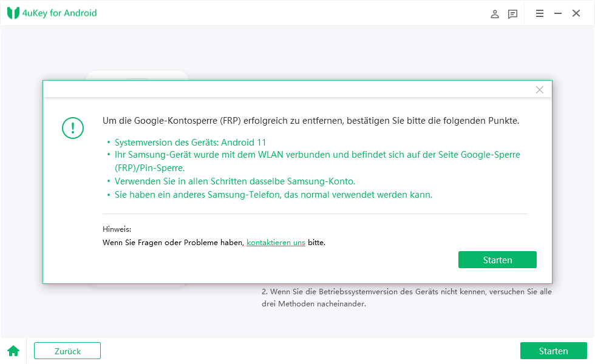The image size is (595, 364).
Task: Click the 'anderes Samsung-Telefon' requirement line
Action: pos(273,195)
